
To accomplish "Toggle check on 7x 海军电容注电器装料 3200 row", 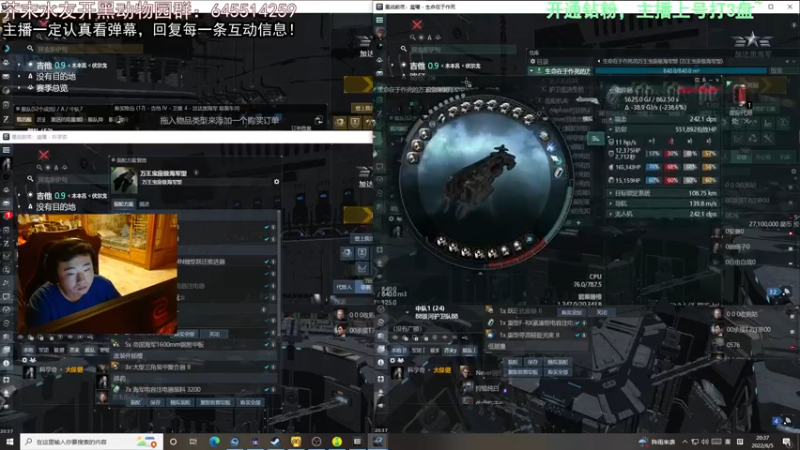I will point(266,389).
